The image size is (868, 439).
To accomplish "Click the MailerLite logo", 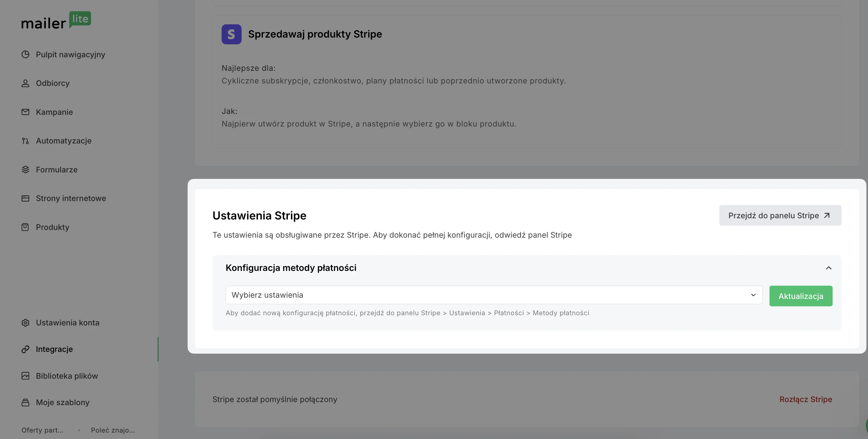I will click(56, 20).
